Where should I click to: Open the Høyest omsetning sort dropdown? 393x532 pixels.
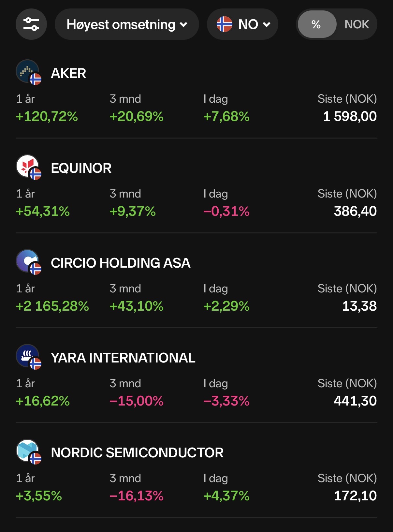127,24
